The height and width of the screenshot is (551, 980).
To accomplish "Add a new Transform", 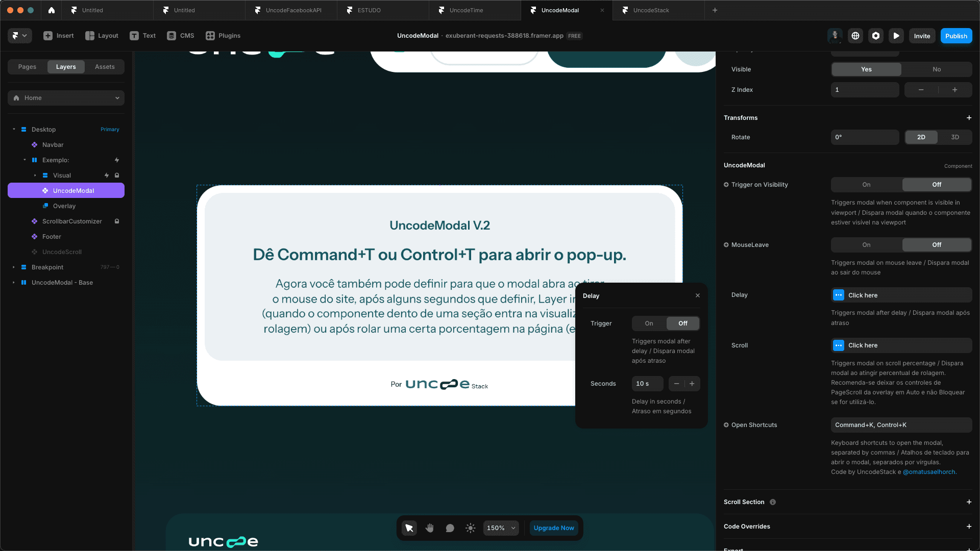I will click(x=969, y=118).
